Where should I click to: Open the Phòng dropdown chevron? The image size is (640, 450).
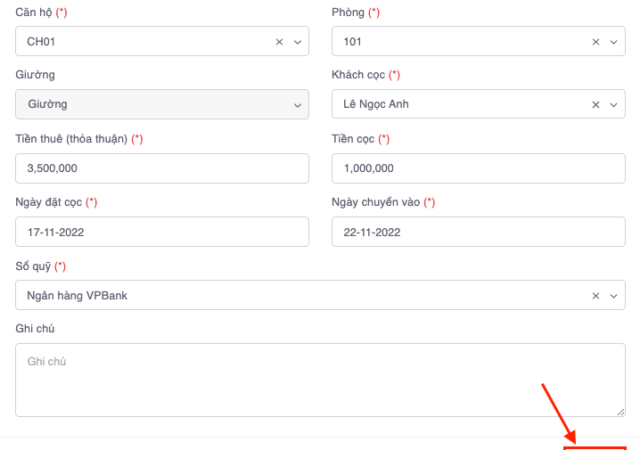click(x=612, y=42)
